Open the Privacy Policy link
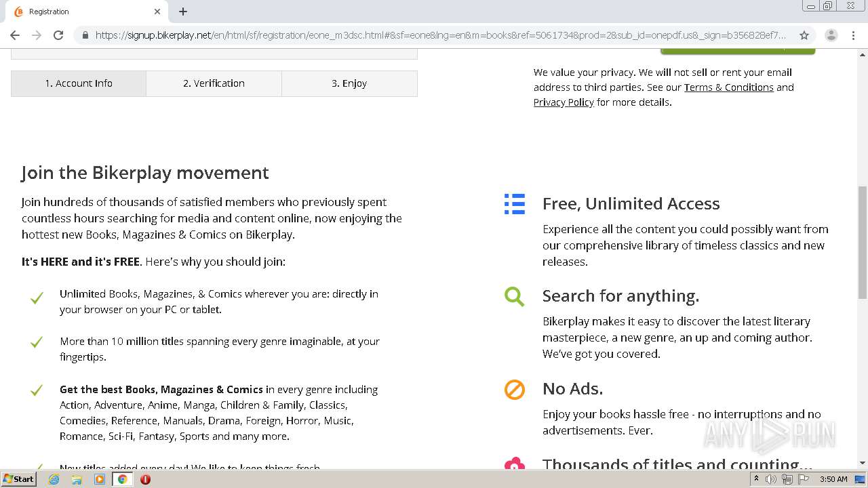 [564, 102]
